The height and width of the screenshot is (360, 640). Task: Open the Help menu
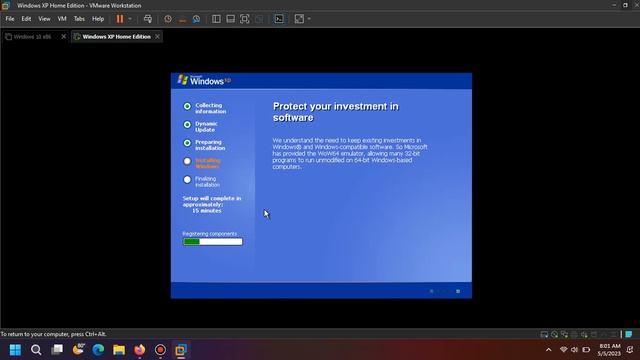click(x=98, y=19)
